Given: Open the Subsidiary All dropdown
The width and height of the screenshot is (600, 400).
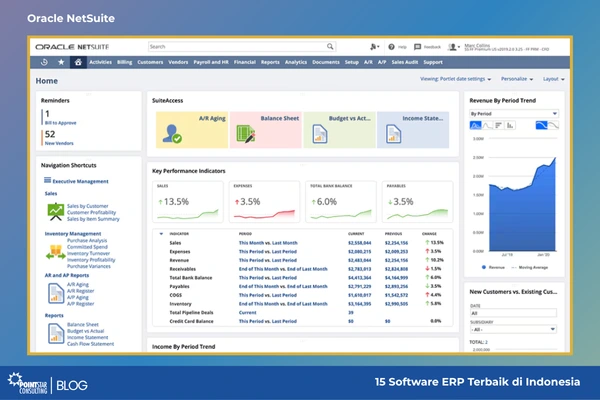Looking at the screenshot, I should tap(513, 329).
